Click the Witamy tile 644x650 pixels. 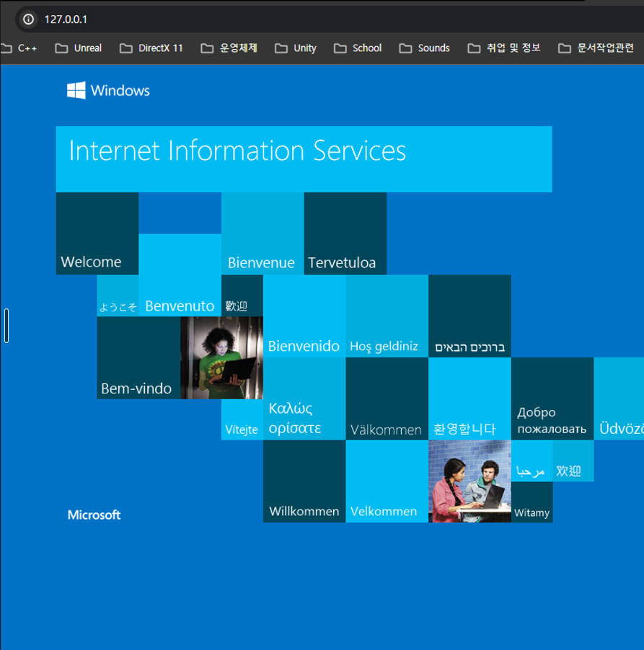(532, 502)
